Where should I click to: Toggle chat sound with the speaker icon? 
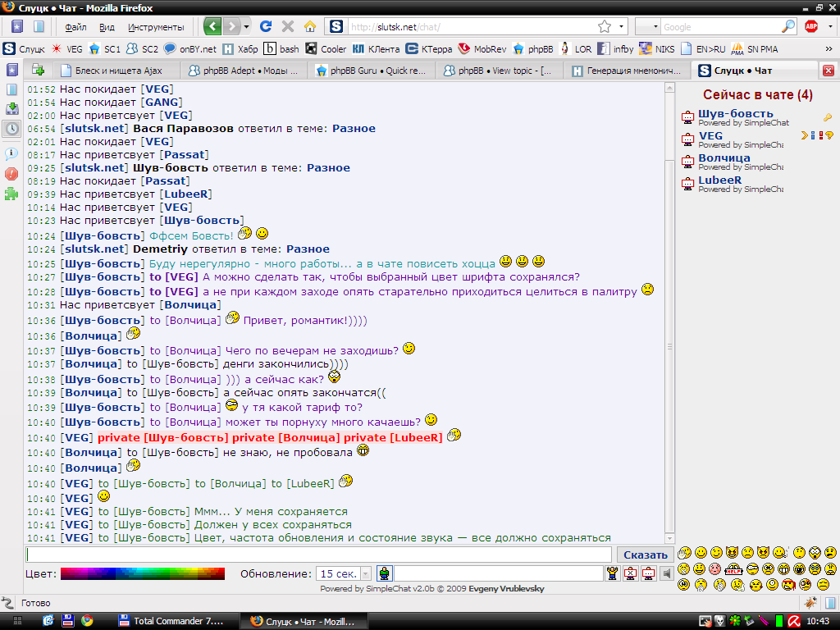[x=667, y=573]
